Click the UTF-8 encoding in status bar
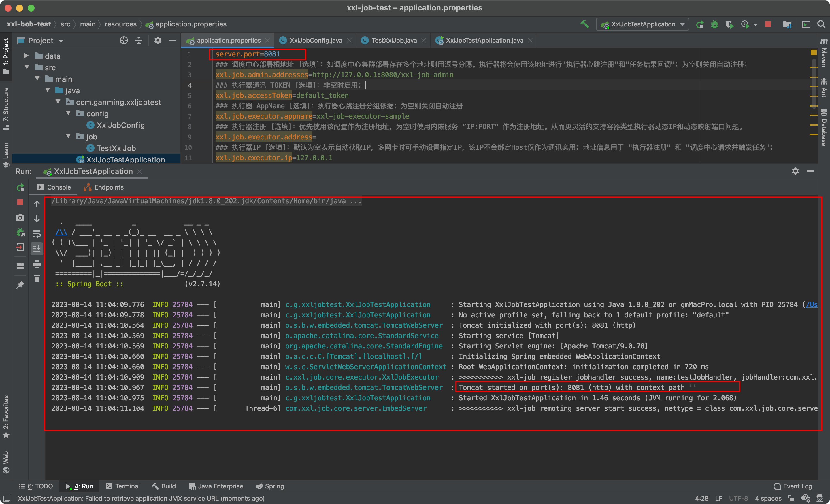Screen dimensions: 830x504 [738, 498]
